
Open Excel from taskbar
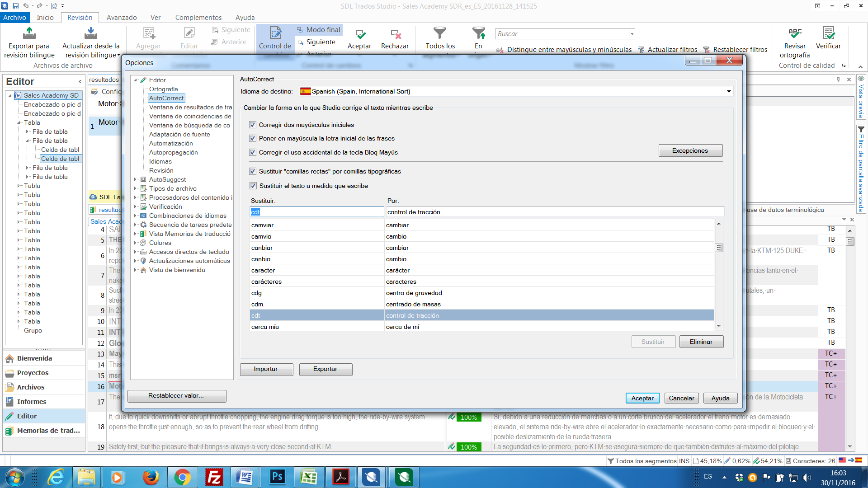click(x=309, y=477)
